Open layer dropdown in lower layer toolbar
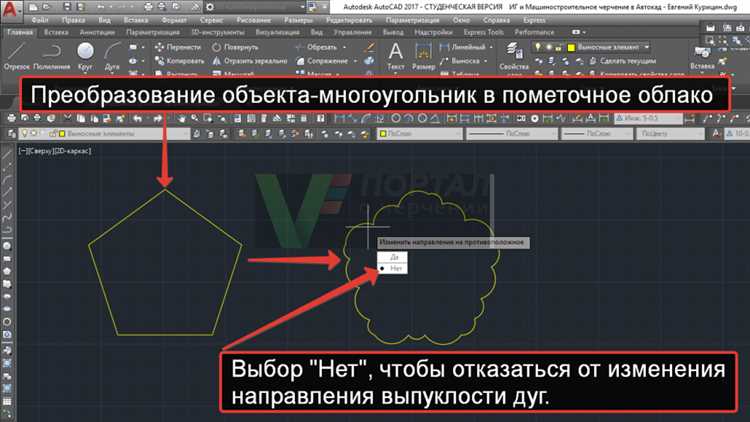Viewport: 750px width, 422px height. click(186, 133)
